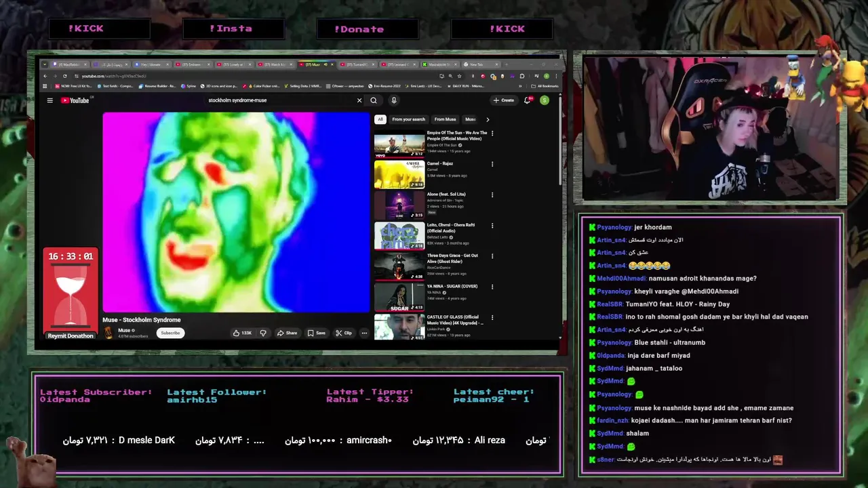
Task: Clip the Muse video
Action: coord(344,333)
